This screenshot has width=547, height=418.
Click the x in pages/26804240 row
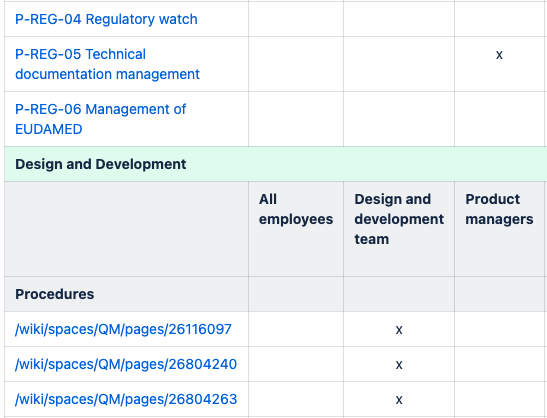coord(399,365)
